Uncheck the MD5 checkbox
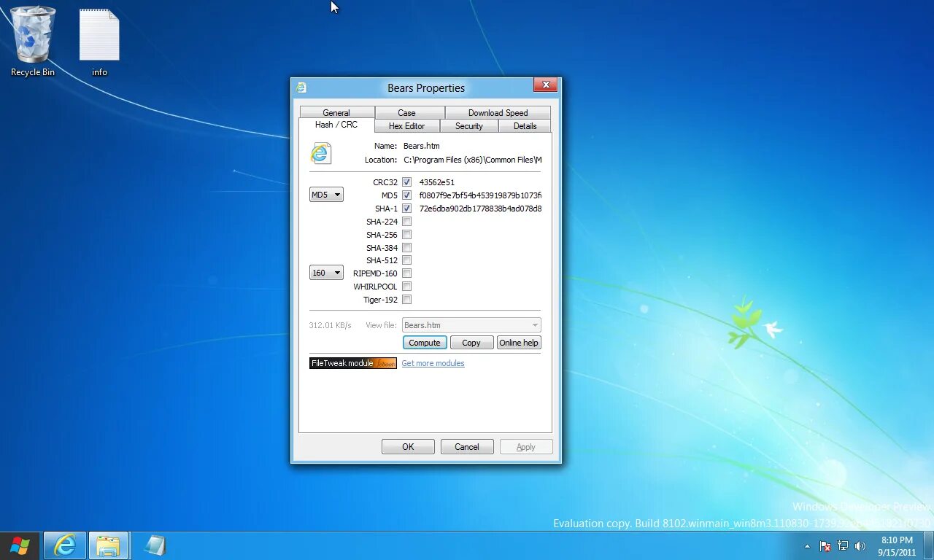The image size is (934, 560). (x=407, y=195)
